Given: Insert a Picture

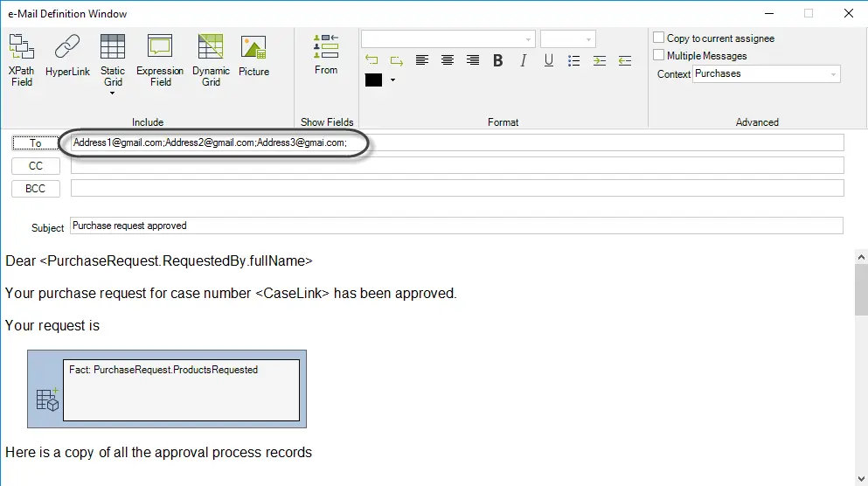Looking at the screenshot, I should pos(253,55).
